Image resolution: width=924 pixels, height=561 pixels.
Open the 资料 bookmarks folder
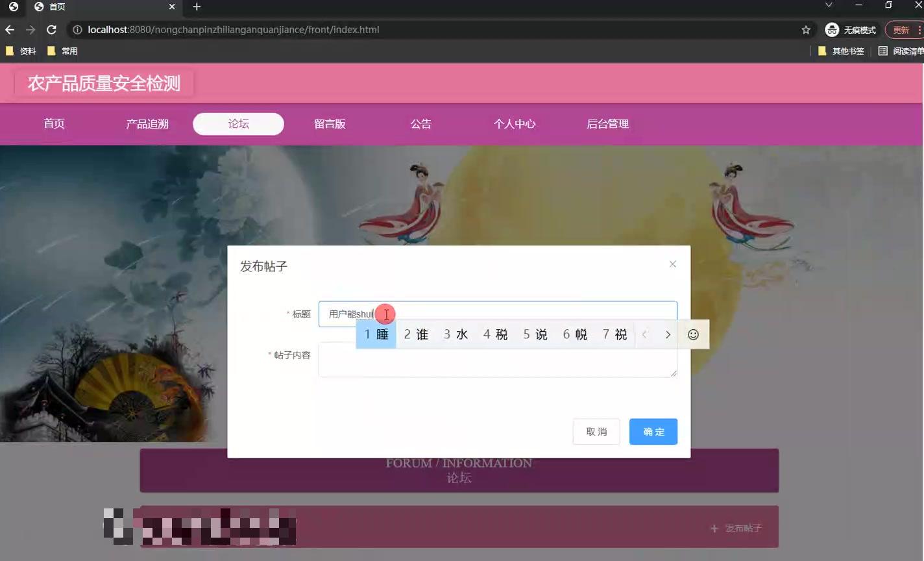(x=21, y=51)
